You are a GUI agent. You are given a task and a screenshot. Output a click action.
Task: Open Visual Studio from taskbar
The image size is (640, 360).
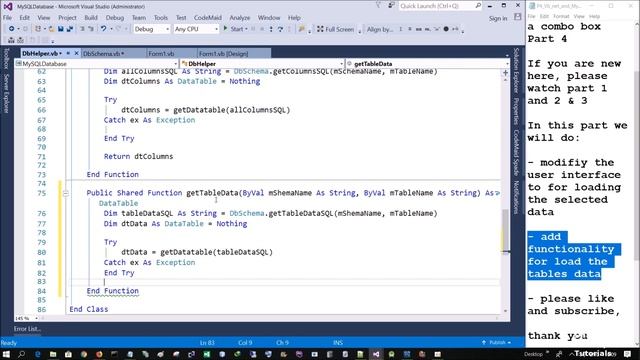376,354
